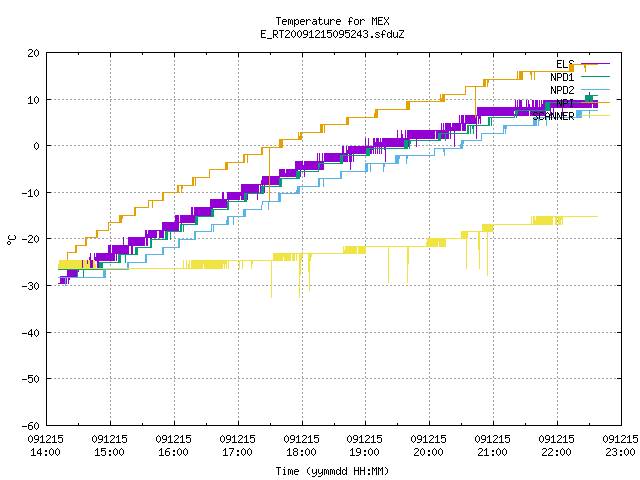This screenshot has width=640, height=480.
Task: Click the x-axis label 091215 20:00
Action: [x=429, y=446]
